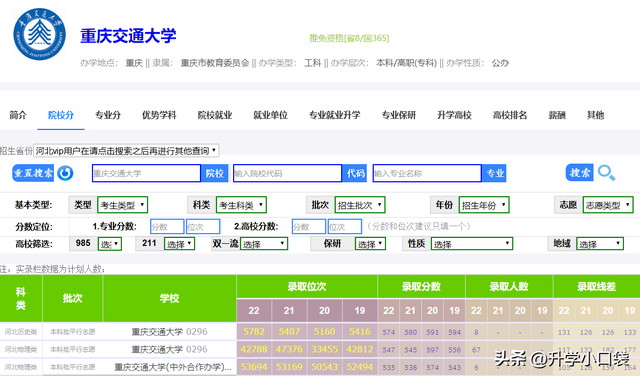Open the 地域 filter dropdown
The width and height of the screenshot is (640, 378).
click(600, 244)
